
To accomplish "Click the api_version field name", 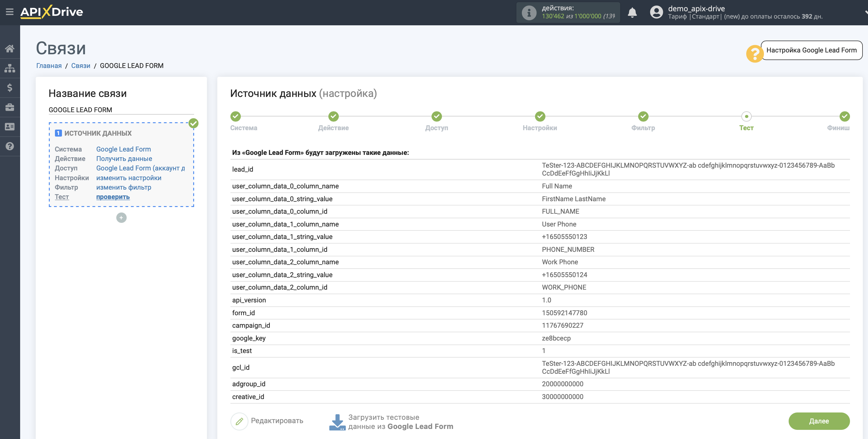I will point(249,300).
